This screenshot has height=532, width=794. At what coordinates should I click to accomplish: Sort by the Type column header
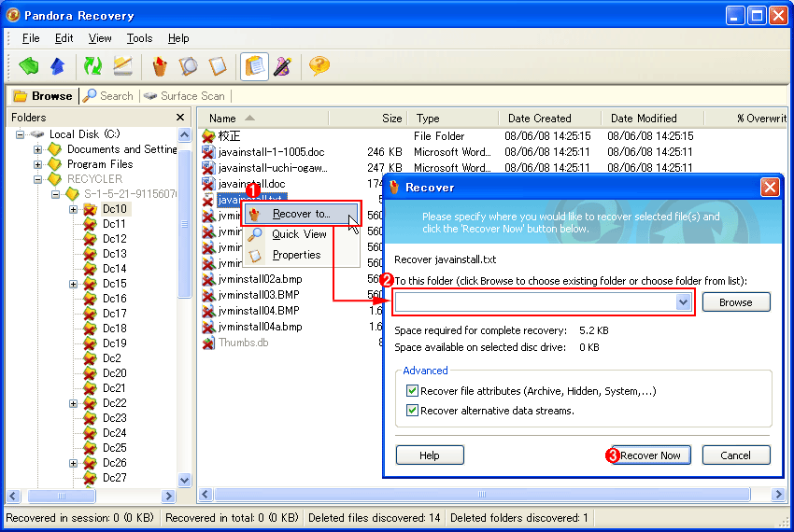point(453,119)
